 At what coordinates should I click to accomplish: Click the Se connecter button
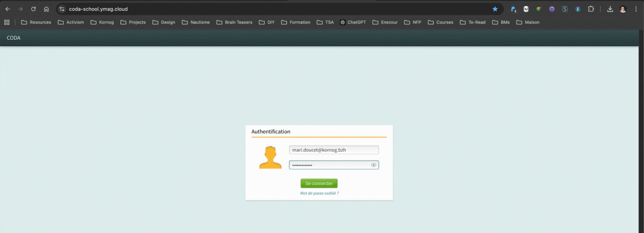click(x=319, y=183)
